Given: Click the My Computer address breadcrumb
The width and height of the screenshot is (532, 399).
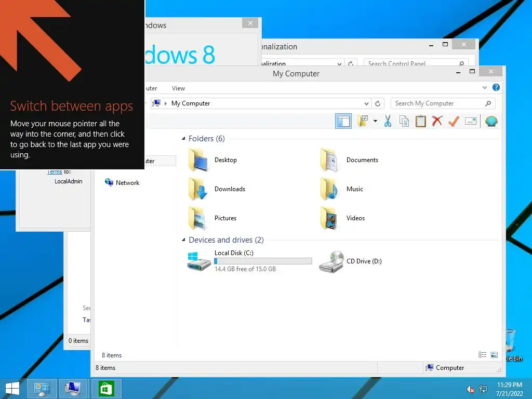Looking at the screenshot, I should [190, 103].
